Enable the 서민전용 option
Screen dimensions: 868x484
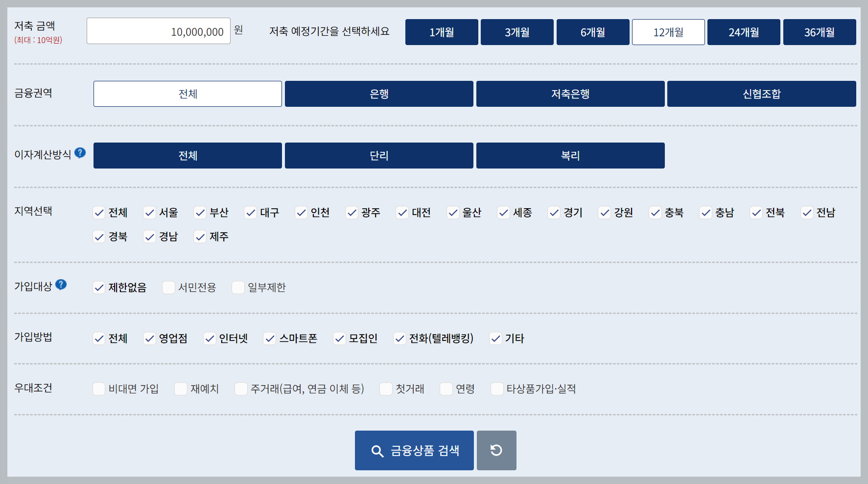(x=168, y=287)
